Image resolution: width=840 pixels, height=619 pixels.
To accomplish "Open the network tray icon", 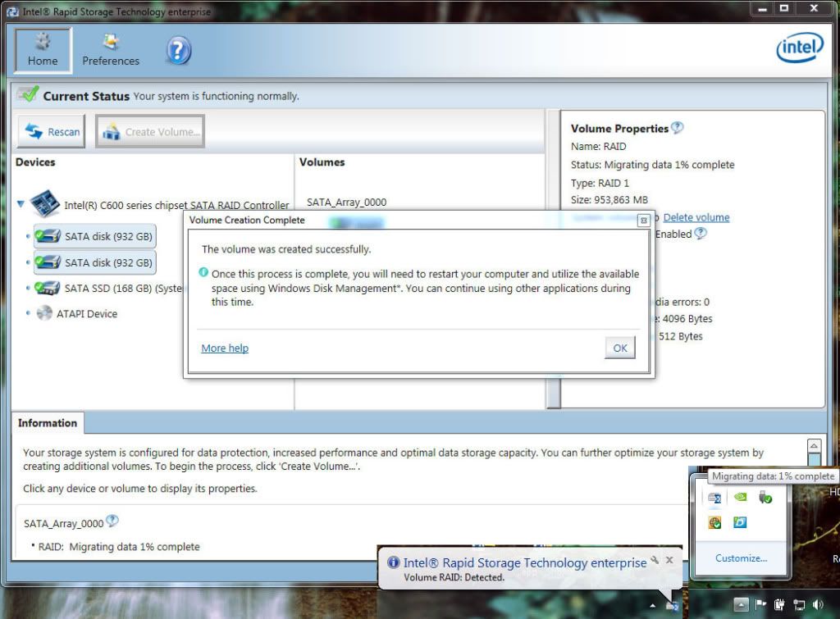I will [799, 605].
